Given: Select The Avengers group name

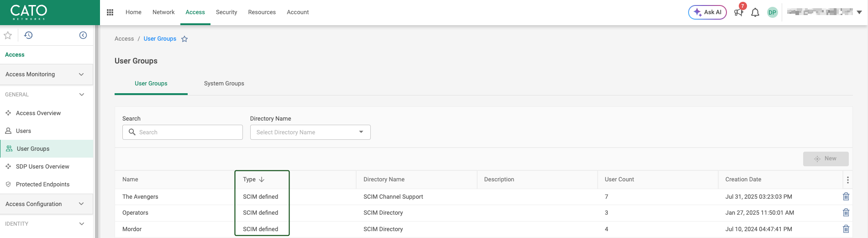Looking at the screenshot, I should (140, 197).
